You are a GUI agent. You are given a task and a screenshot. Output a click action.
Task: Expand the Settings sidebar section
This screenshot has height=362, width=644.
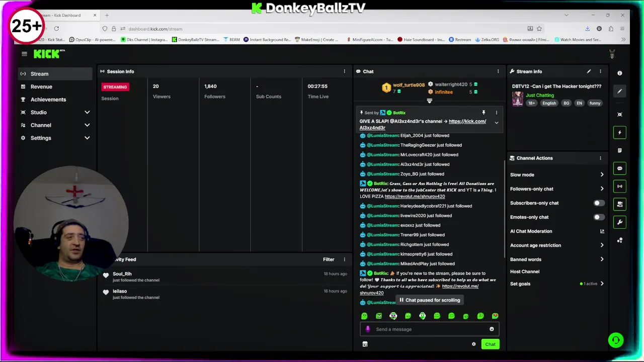[87, 138]
